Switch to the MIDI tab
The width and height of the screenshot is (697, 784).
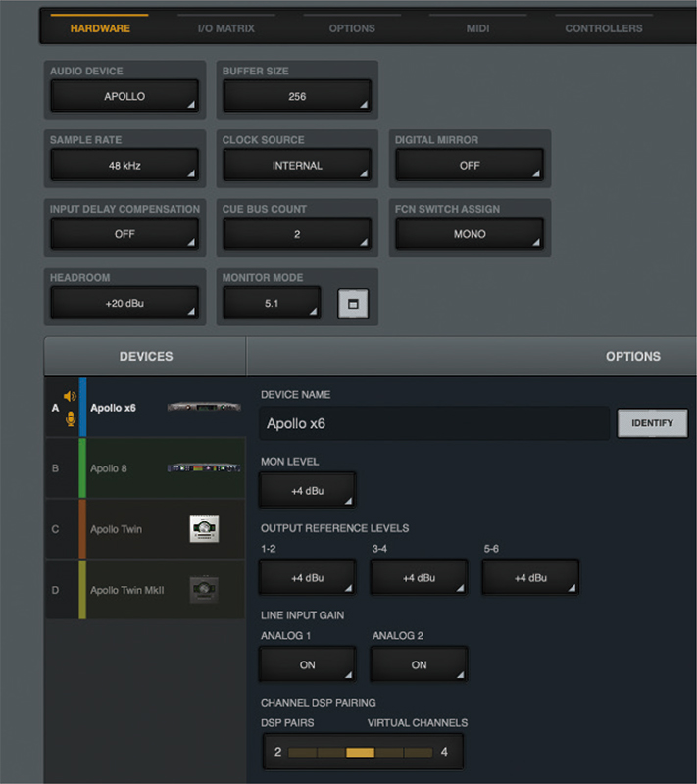tap(478, 28)
